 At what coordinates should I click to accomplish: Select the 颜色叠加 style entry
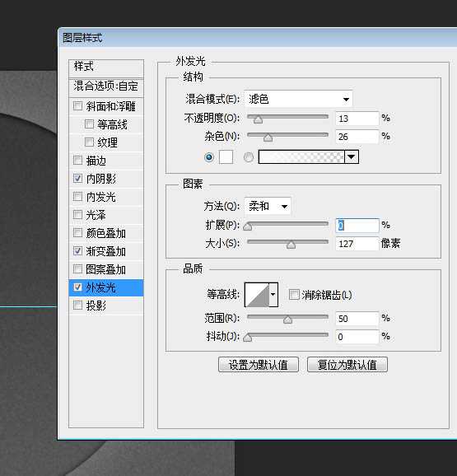click(106, 233)
